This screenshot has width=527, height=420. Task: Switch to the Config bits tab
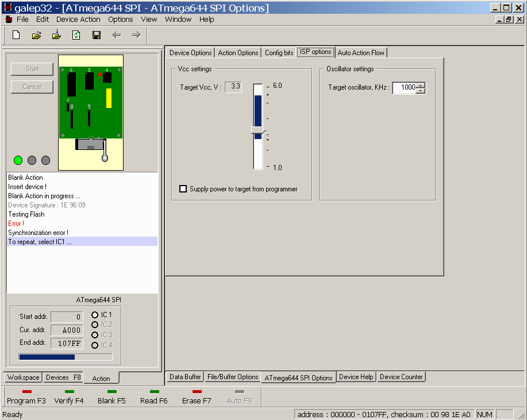click(279, 53)
